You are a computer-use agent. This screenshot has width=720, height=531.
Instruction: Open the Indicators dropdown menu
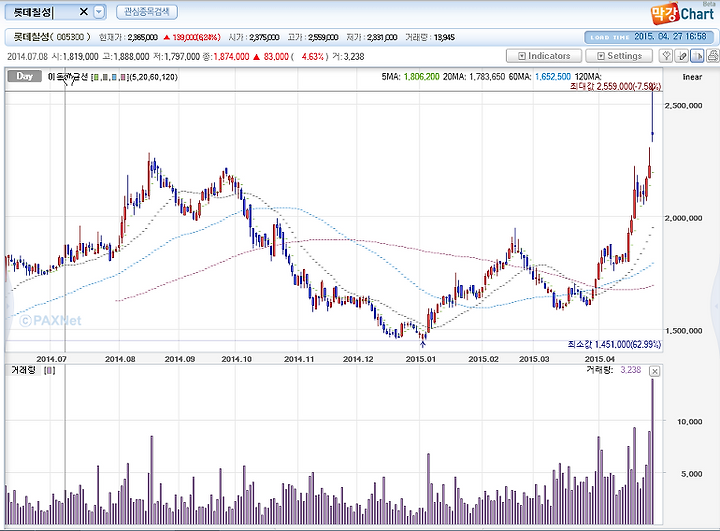[x=544, y=56]
